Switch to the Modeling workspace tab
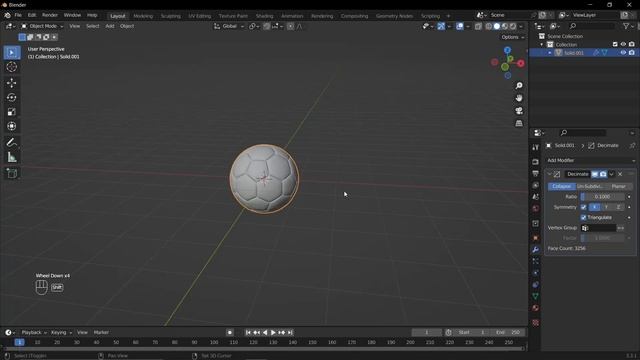 click(143, 16)
